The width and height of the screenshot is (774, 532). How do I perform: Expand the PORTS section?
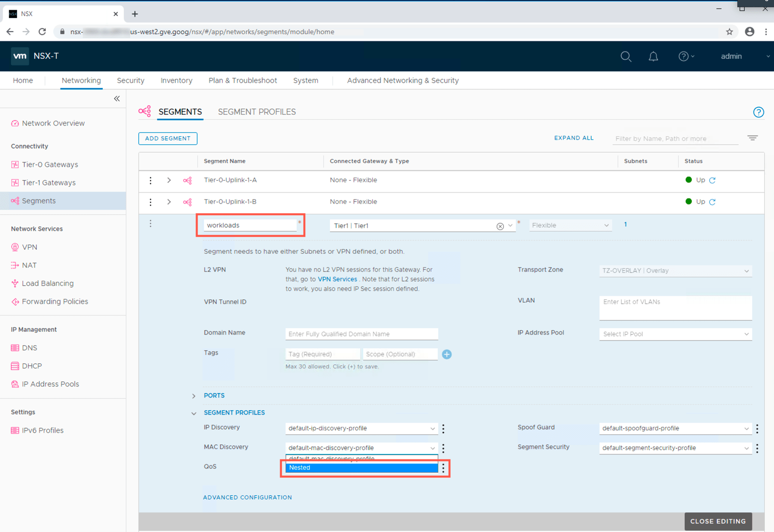(x=193, y=395)
